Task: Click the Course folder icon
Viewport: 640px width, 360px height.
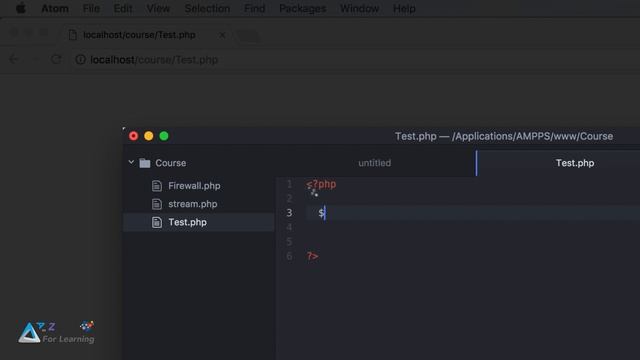Action: click(145, 163)
